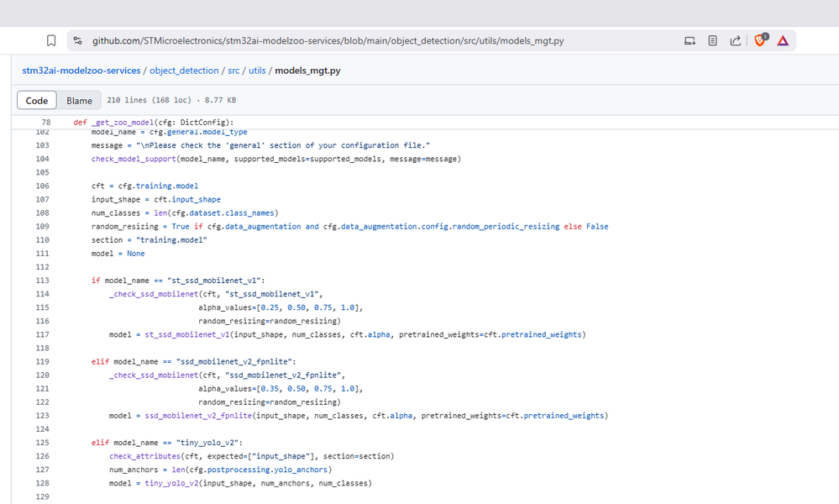839x504 pixels.
Task: Open Brave Rewards triangle icon
Action: click(x=783, y=40)
